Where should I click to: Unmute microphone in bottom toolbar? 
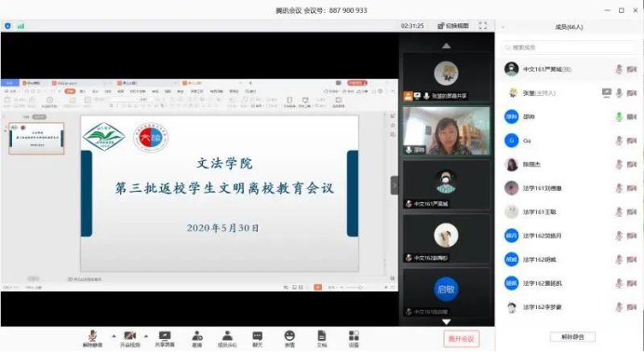pos(92,338)
